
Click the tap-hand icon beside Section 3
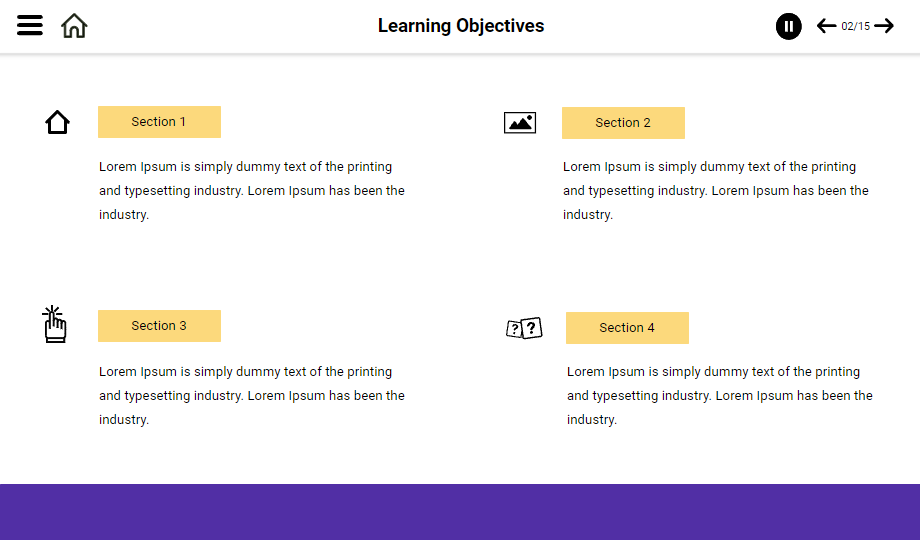[x=55, y=325]
